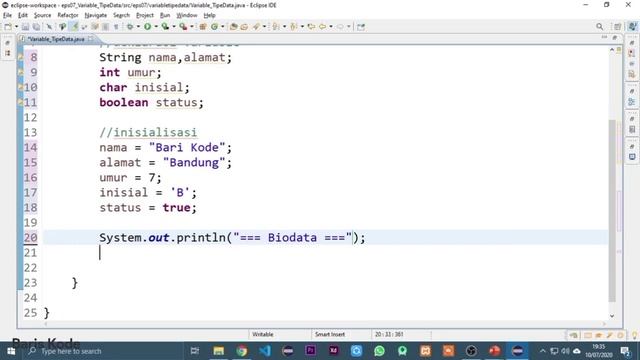Image resolution: width=640 pixels, height=360 pixels.
Task: Open the File menu
Action: click(x=7, y=16)
